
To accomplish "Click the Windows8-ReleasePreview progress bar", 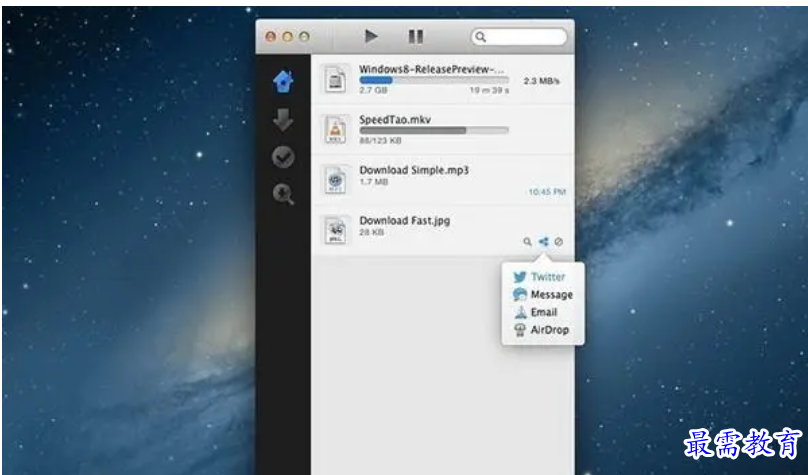I will [x=434, y=80].
